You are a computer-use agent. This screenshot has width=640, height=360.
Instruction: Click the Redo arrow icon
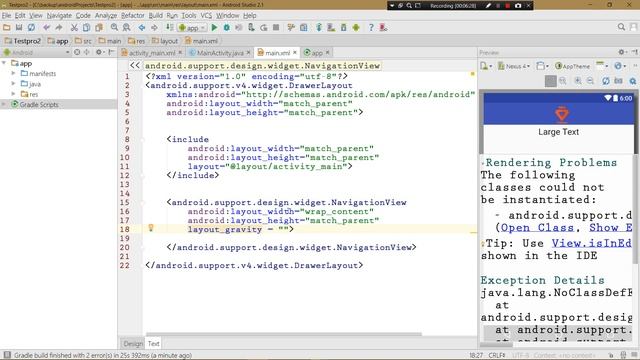coord(59,28)
